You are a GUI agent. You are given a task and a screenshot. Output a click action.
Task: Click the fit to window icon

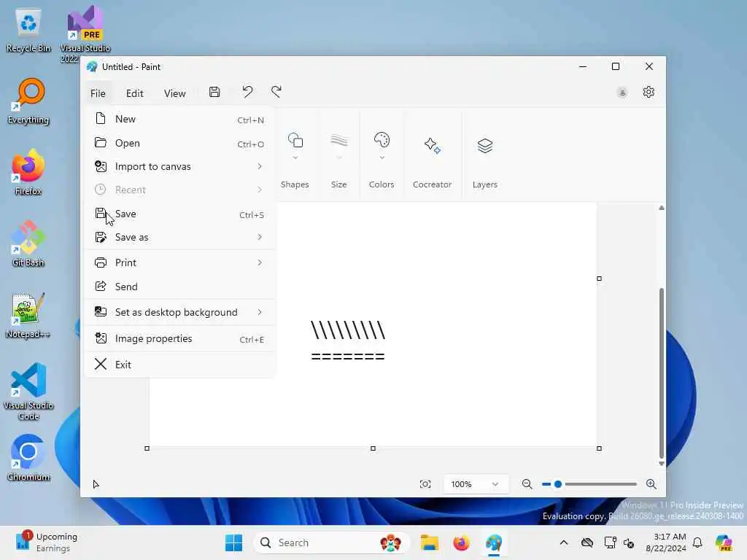[425, 484]
